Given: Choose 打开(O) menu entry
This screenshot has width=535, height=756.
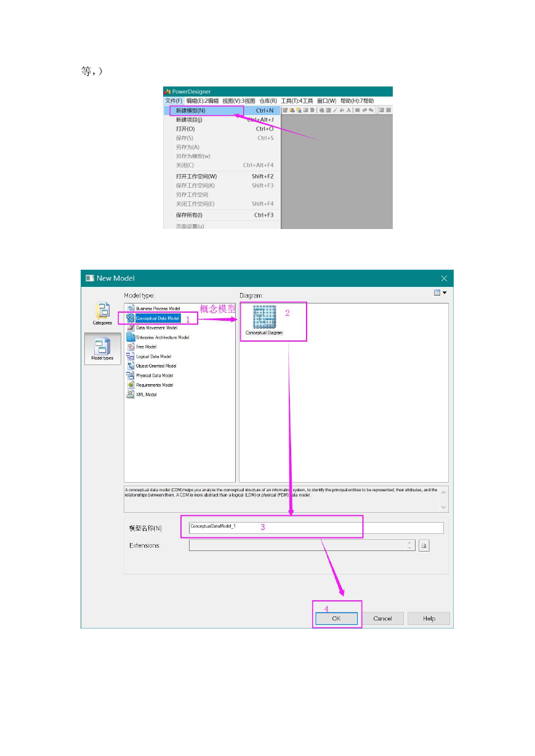Looking at the screenshot, I should click(222, 129).
